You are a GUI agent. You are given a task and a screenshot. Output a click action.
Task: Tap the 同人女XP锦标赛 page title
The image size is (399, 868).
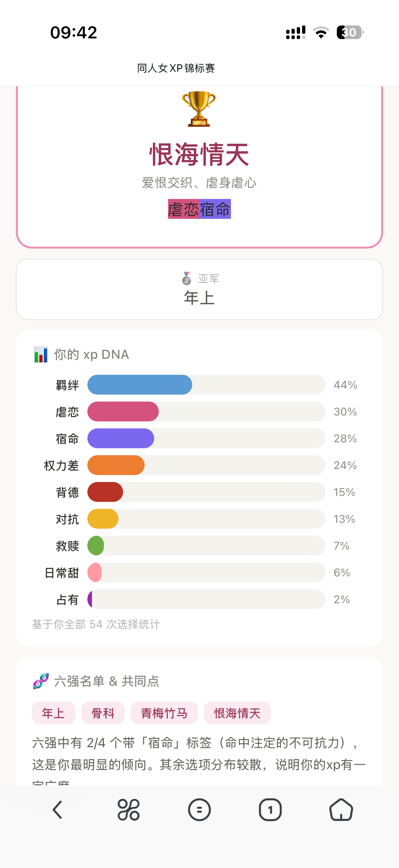[x=176, y=68]
